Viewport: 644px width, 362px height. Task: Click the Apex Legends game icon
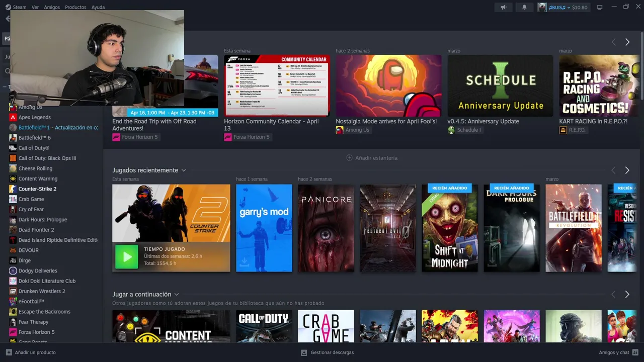13,117
